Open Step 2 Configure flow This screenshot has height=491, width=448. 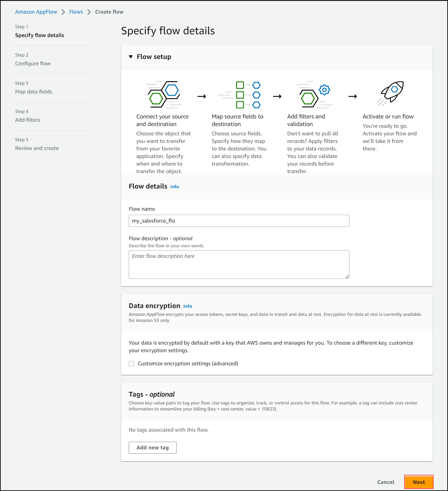pos(33,63)
